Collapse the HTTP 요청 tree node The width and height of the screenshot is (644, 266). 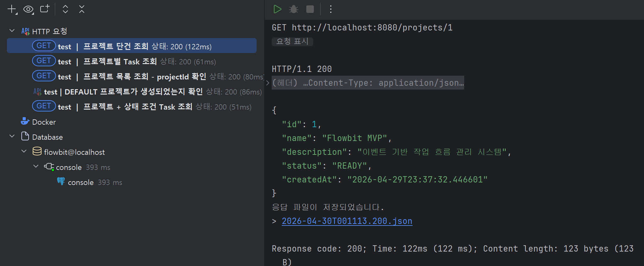click(x=12, y=31)
